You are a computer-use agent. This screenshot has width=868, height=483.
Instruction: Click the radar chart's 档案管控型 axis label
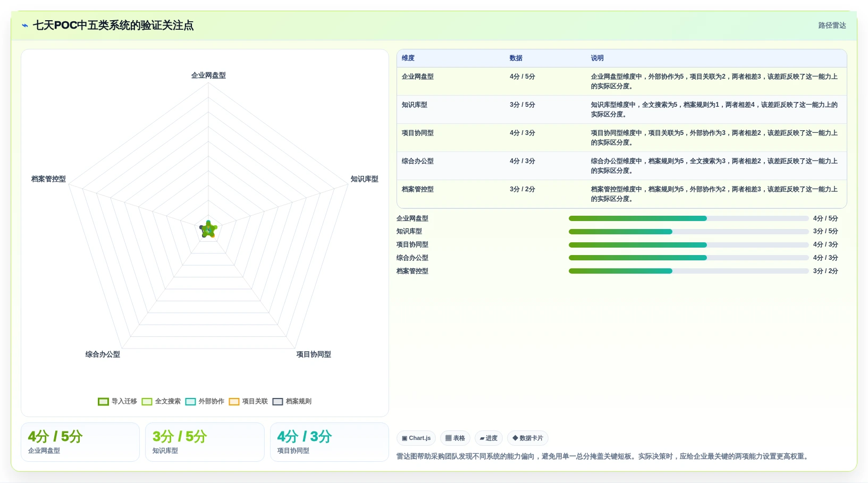pyautogui.click(x=48, y=179)
